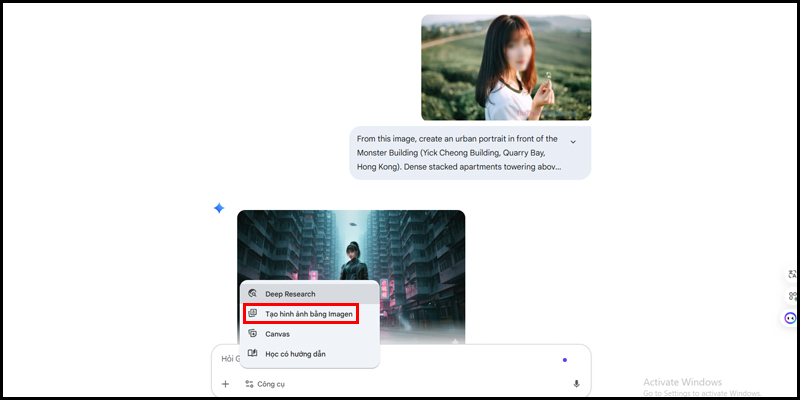Viewport: 800px width, 400px height.
Task: Open Canvas from the tools menu
Action: click(277, 334)
